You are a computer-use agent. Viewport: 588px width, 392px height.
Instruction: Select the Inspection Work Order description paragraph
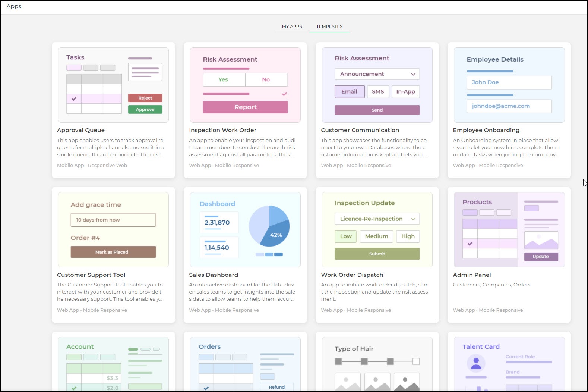pos(242,147)
